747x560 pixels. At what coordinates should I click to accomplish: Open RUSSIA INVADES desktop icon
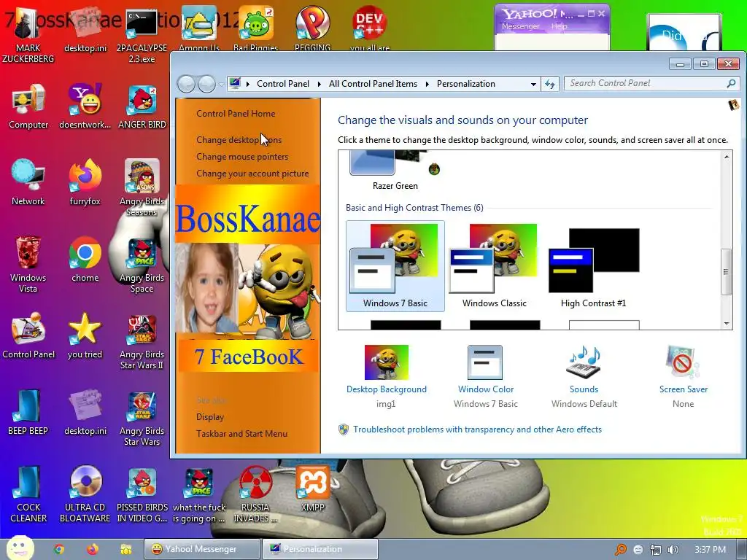click(x=255, y=494)
